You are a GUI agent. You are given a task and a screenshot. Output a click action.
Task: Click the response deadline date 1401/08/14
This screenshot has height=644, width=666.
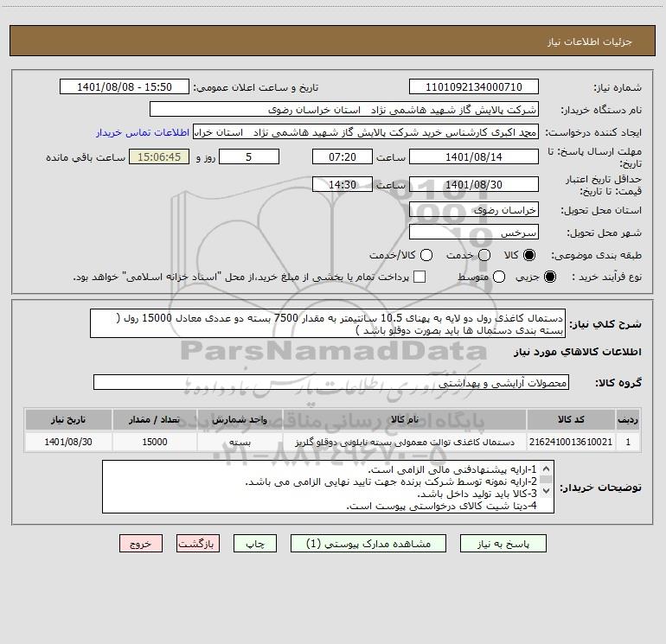pyautogui.click(x=474, y=156)
